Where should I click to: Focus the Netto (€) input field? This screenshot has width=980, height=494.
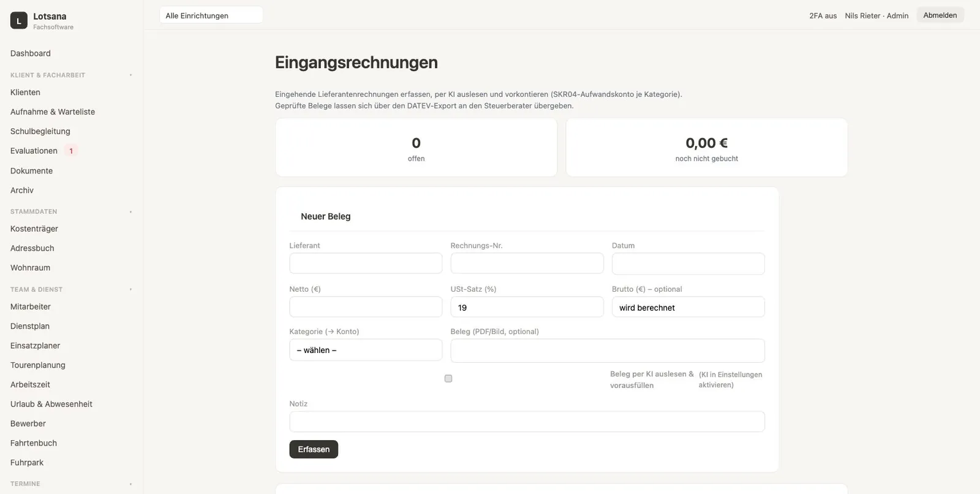366,307
